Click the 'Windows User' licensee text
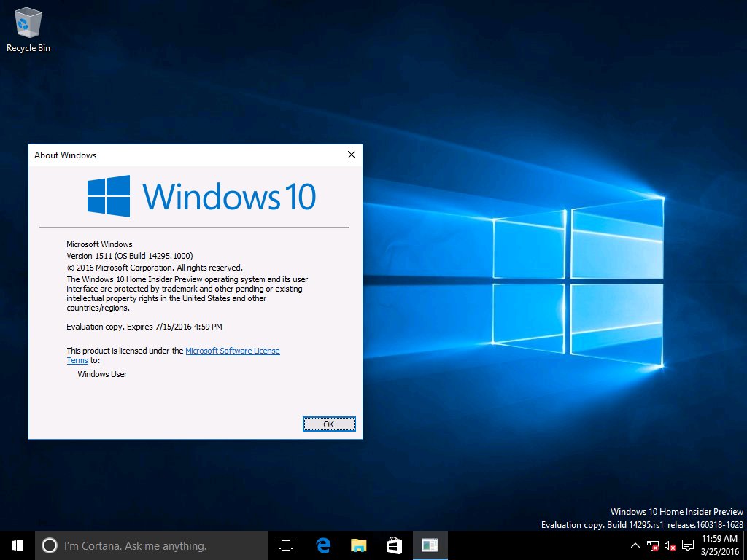This screenshot has height=560, width=747. point(102,374)
